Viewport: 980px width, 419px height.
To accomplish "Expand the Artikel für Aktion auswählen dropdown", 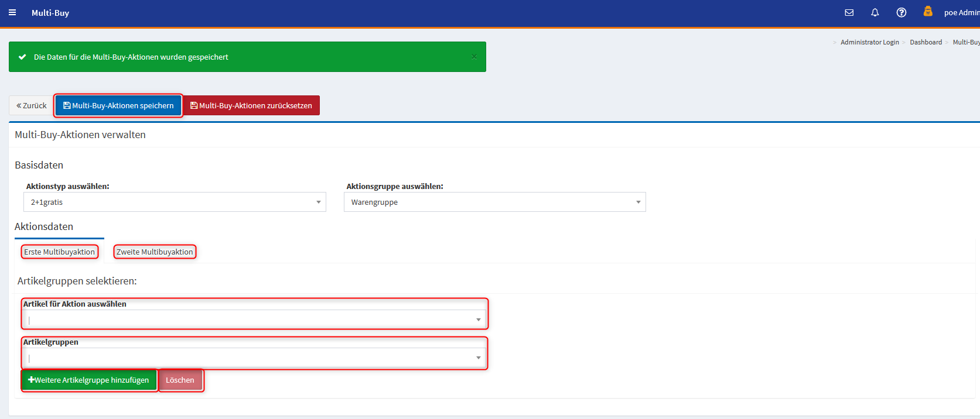I will pyautogui.click(x=478, y=320).
